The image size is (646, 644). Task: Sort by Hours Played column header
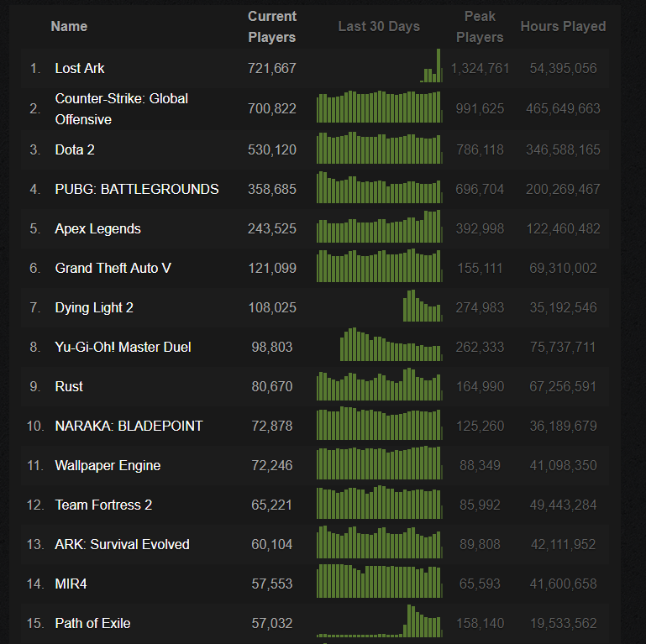[x=563, y=27]
